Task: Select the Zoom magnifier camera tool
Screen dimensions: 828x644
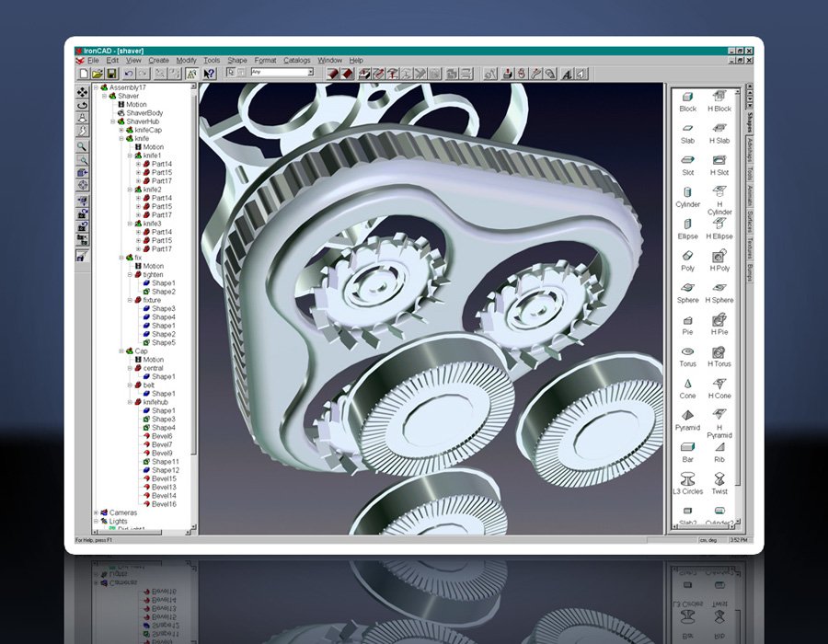Action: 82,145
